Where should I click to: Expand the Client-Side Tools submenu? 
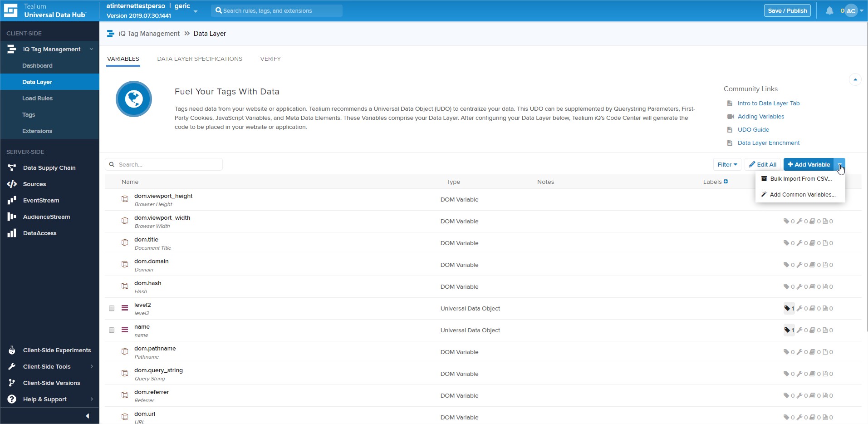click(x=92, y=366)
